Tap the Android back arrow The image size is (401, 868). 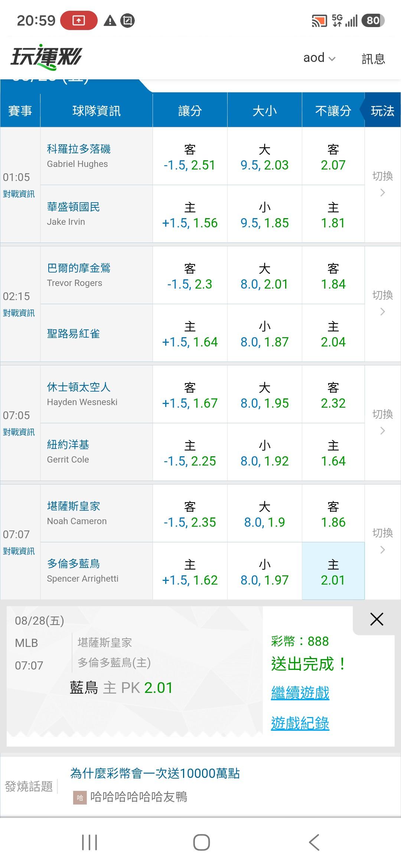click(x=314, y=842)
